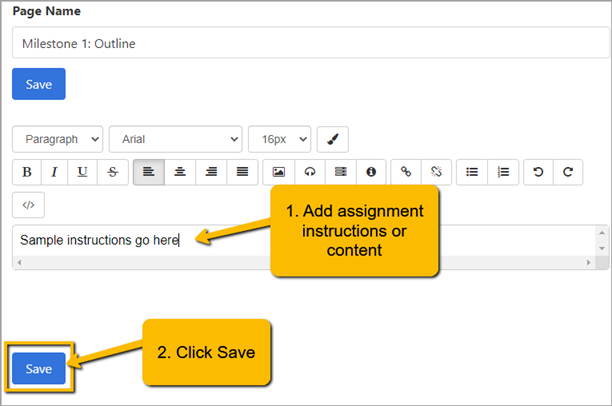
Task: Click the bottom Save button
Action: [x=39, y=369]
